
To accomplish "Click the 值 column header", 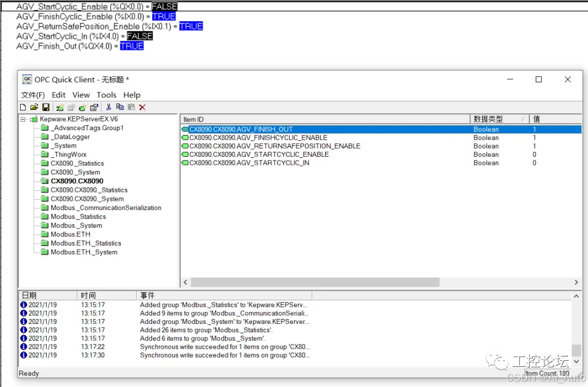I will tap(555, 119).
